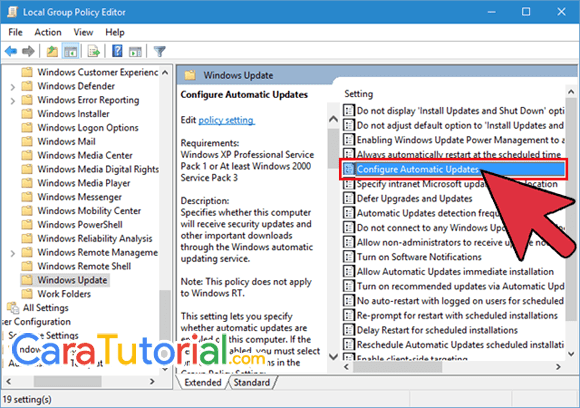The image size is (580, 408).
Task: Click the Windows PowerShell folder icon
Action: pyautogui.click(x=27, y=225)
